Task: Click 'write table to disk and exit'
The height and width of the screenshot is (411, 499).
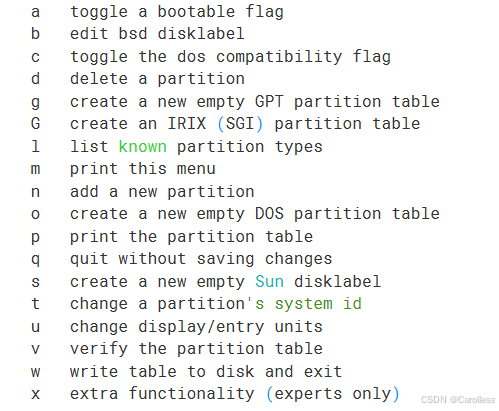Action: (x=206, y=372)
